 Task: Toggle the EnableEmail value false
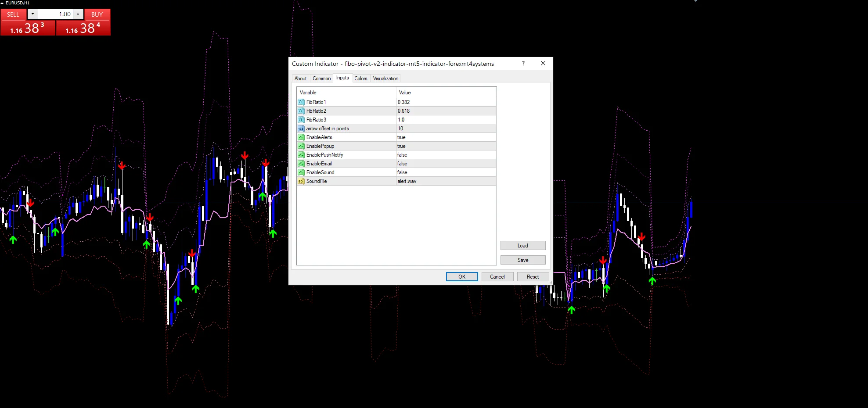[446, 164]
